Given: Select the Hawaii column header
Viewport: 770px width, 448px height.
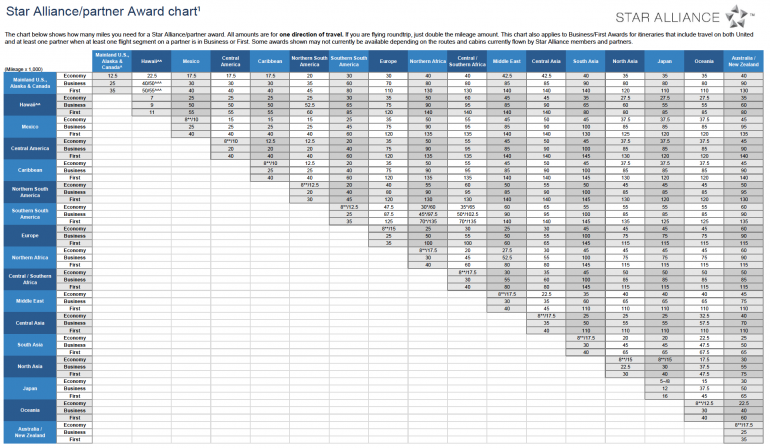Looking at the screenshot, I should pos(152,61).
